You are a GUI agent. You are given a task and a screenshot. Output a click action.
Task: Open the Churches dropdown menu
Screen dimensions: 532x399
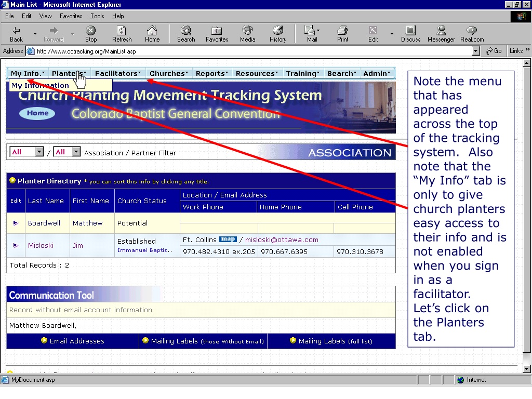click(x=169, y=73)
